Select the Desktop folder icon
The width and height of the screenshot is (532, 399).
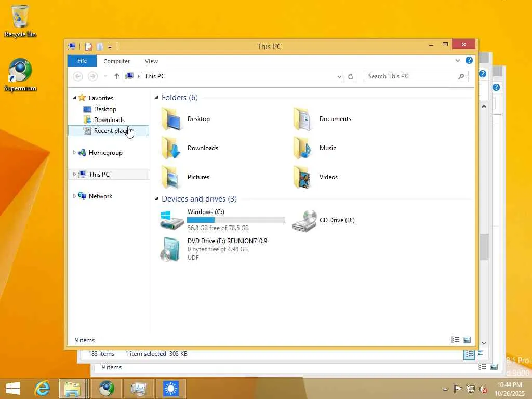click(172, 119)
